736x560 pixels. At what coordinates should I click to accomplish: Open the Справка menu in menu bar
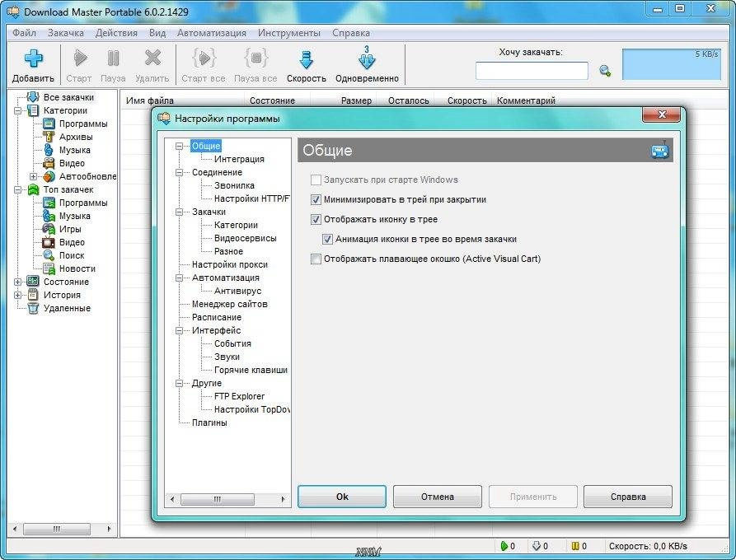(x=350, y=33)
